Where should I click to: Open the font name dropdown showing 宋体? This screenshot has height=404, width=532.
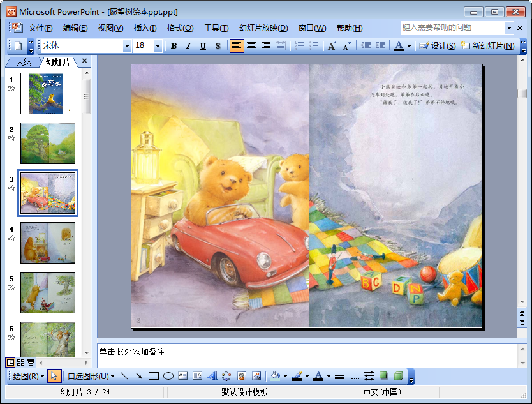pyautogui.click(x=127, y=45)
